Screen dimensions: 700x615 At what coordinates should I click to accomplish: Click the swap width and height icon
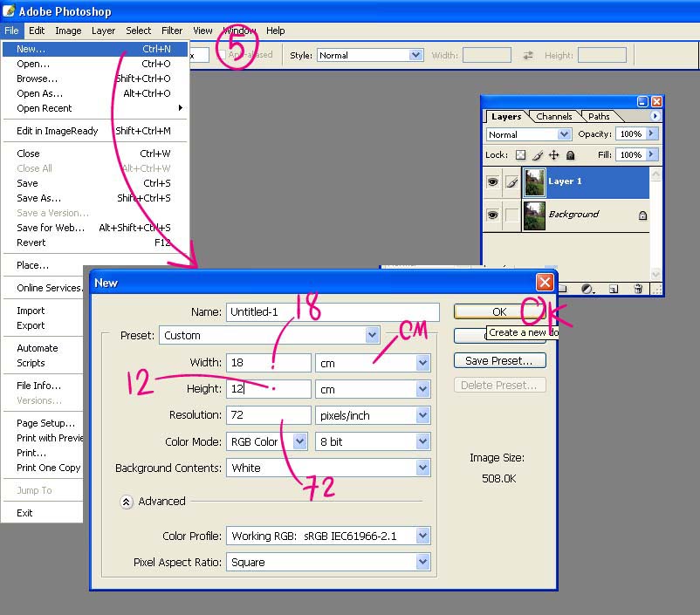(x=528, y=55)
